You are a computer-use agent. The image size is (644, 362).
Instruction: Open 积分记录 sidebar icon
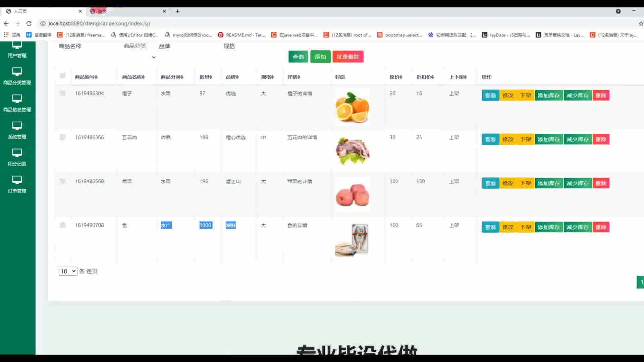17,153
